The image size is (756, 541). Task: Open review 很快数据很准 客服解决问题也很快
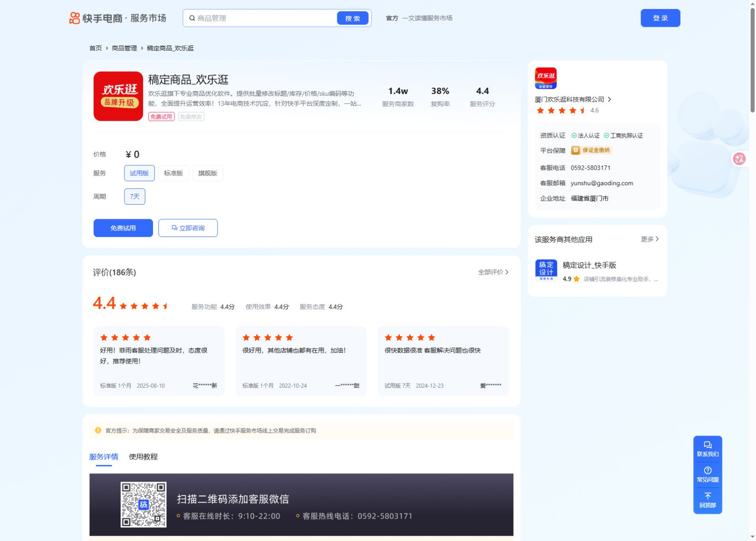click(x=443, y=361)
